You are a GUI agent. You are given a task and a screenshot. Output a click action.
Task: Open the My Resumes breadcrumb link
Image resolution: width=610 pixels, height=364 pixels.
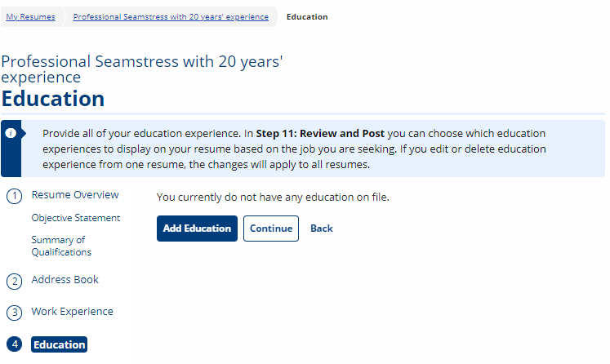pos(30,16)
